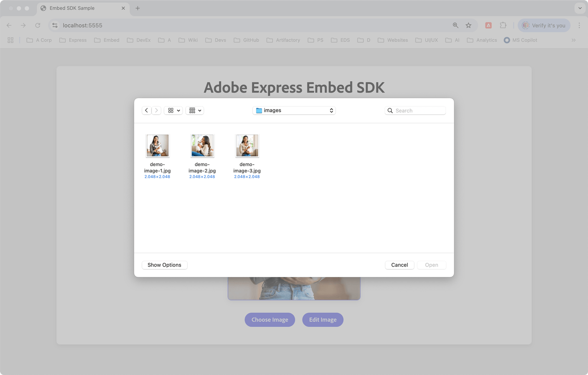Screen dimensions: 588x375
Task: Open the grouping options dropdown
Action: (x=195, y=111)
